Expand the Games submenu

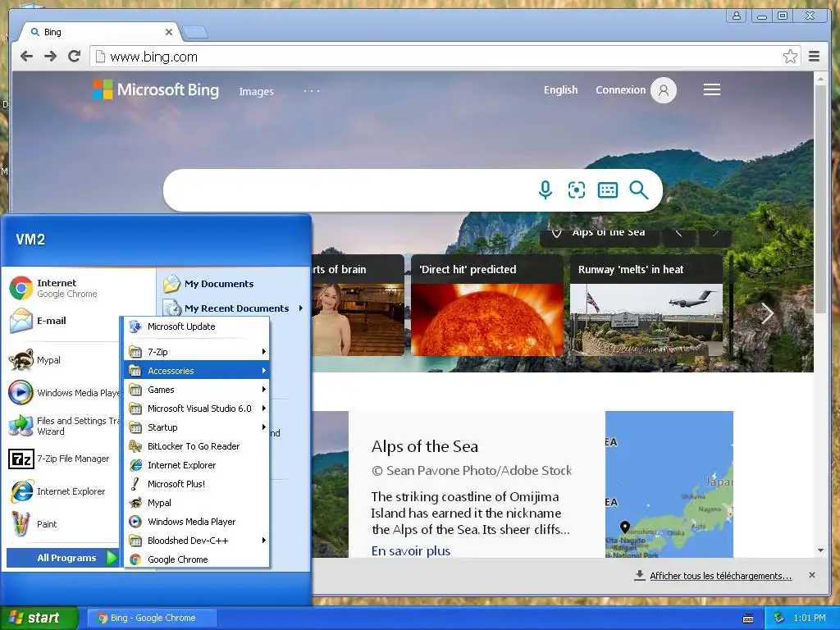(197, 390)
